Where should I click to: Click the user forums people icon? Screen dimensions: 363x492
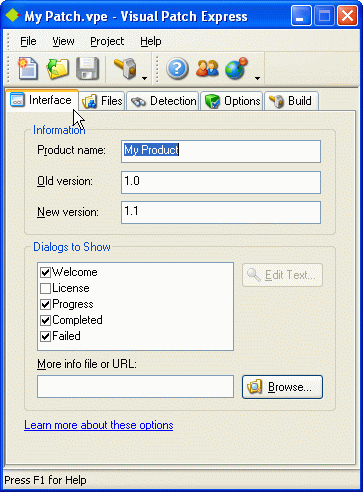[x=207, y=69]
